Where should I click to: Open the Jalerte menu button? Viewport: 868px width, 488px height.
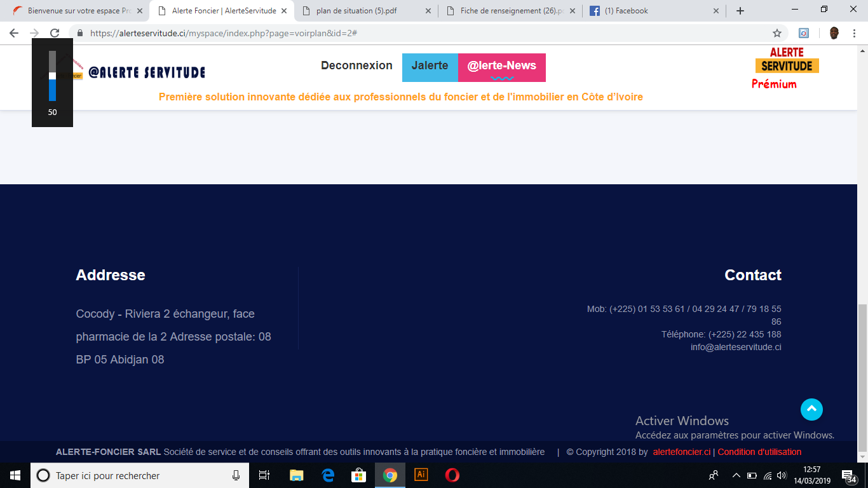pos(430,66)
